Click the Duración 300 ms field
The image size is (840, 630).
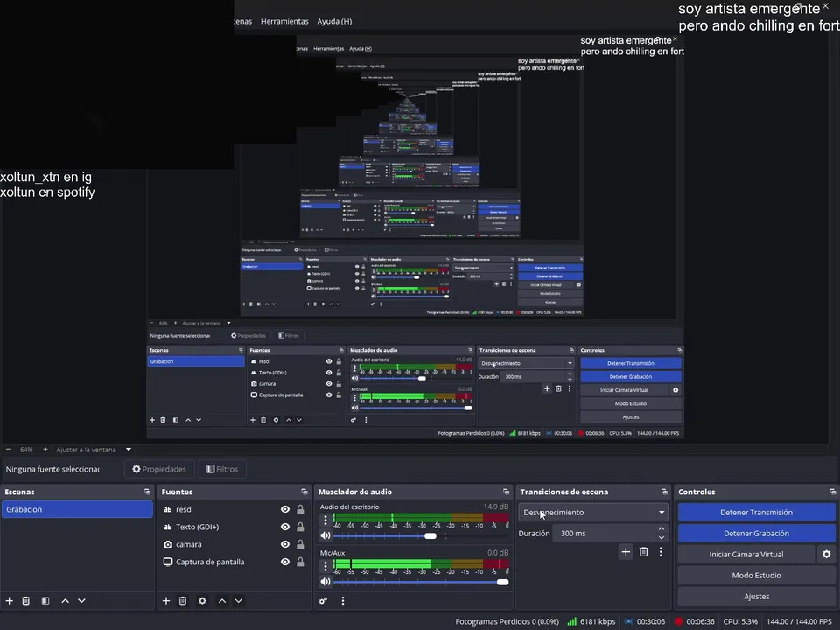tap(605, 534)
